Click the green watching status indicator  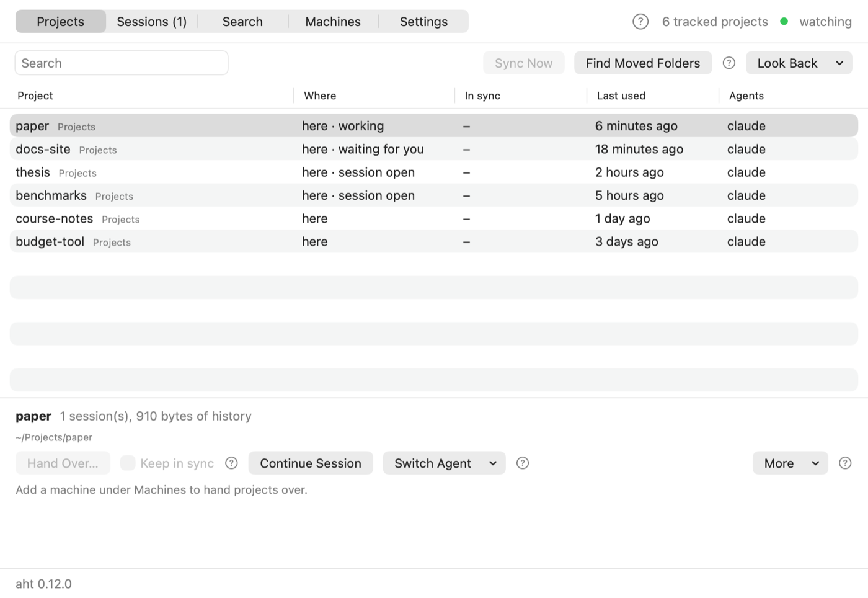click(x=784, y=22)
